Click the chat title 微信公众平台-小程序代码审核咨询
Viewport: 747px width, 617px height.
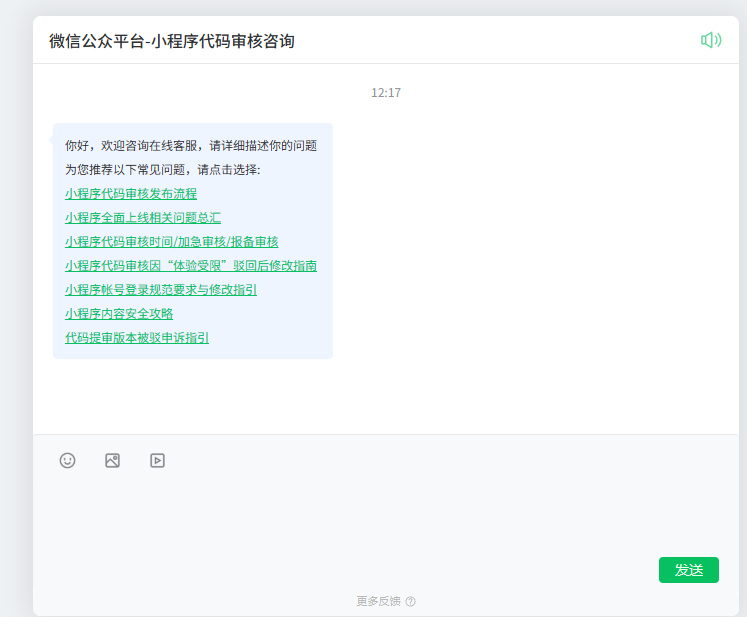[x=172, y=41]
